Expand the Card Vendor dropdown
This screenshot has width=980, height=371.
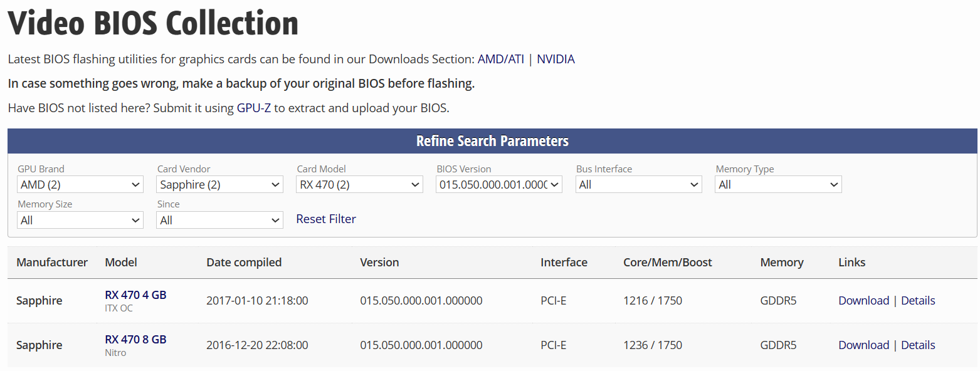[219, 185]
